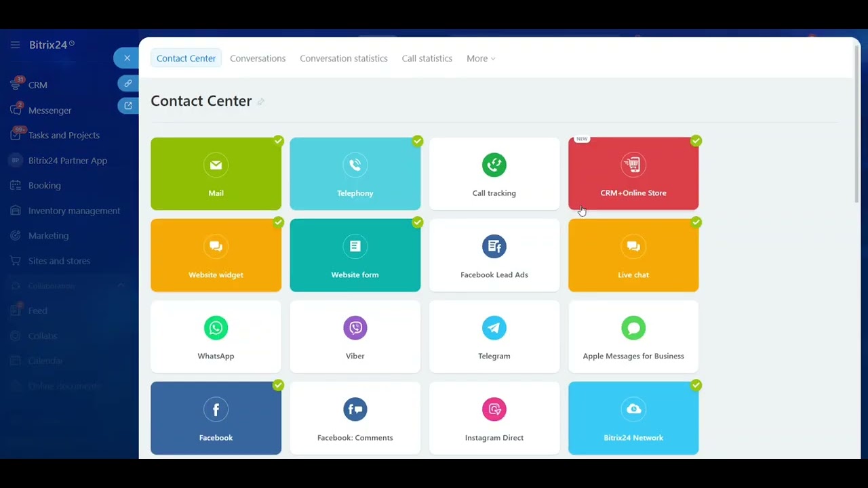Click the Inventory management sidebar icon

pos(16,210)
